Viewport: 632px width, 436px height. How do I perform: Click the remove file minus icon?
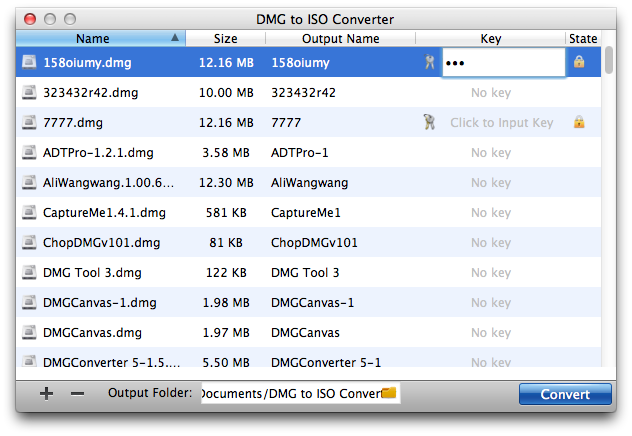coord(77,394)
